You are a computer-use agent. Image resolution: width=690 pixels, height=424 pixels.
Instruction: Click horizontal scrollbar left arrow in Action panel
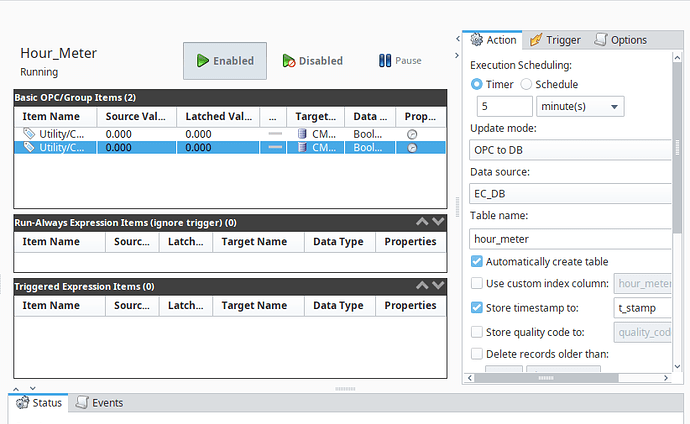click(x=470, y=378)
